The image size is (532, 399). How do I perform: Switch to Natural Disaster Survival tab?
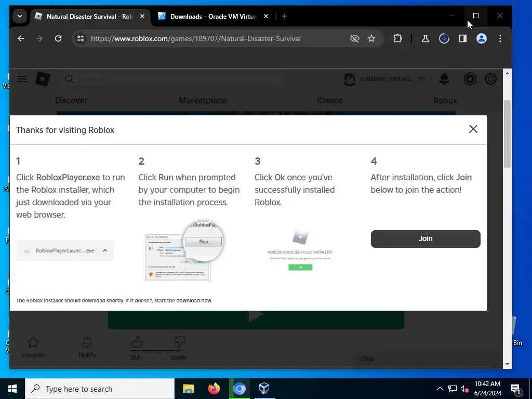tap(89, 16)
